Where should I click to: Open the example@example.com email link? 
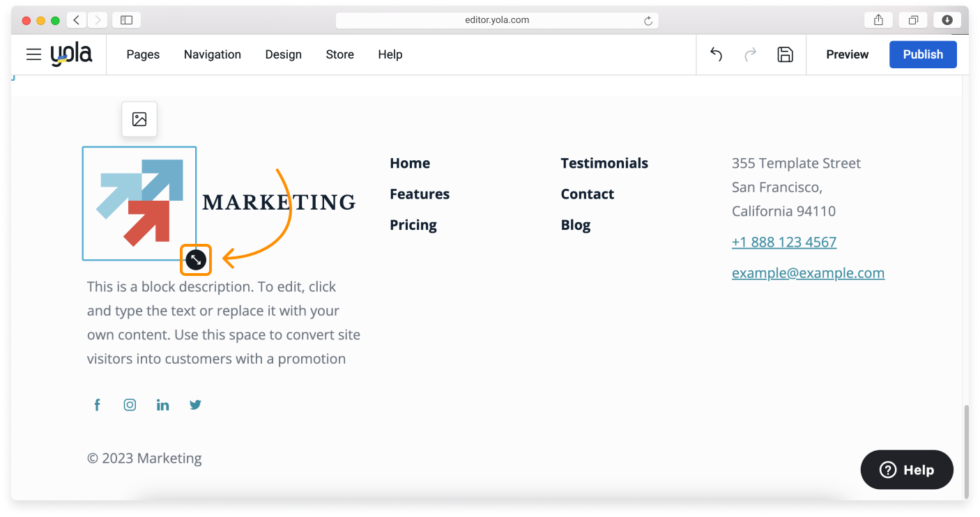808,272
